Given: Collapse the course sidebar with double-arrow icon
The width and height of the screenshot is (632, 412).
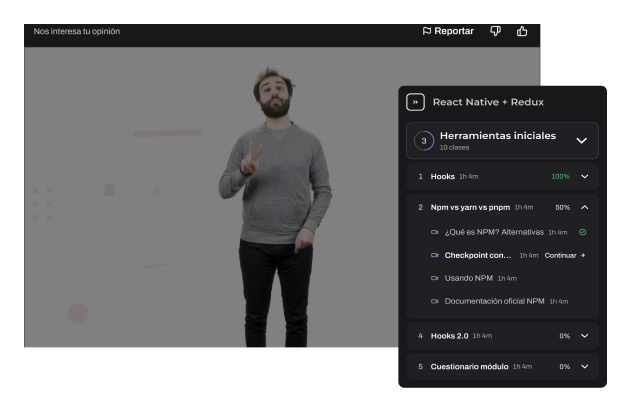Looking at the screenshot, I should coord(415,102).
